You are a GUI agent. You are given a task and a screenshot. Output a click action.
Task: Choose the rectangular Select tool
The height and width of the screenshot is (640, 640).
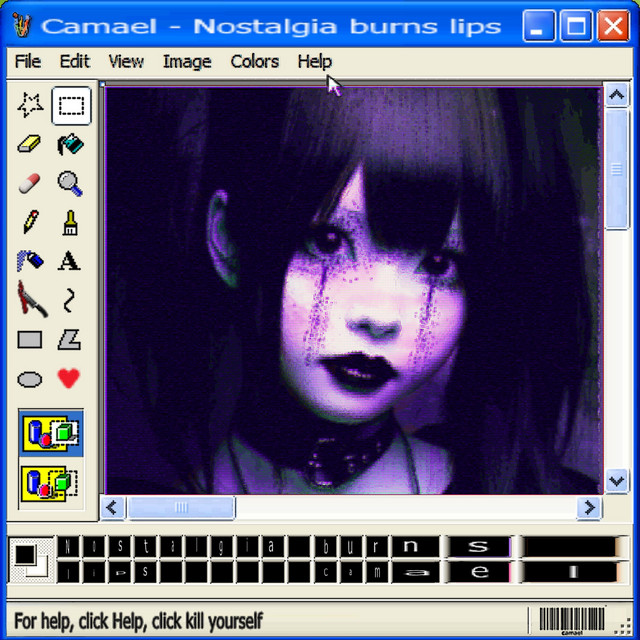click(x=70, y=105)
